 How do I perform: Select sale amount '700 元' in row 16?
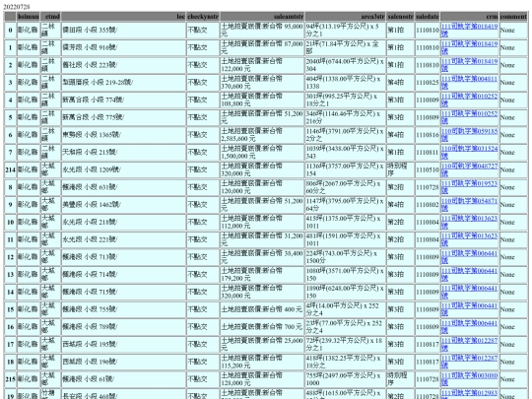pyautogui.click(x=262, y=327)
